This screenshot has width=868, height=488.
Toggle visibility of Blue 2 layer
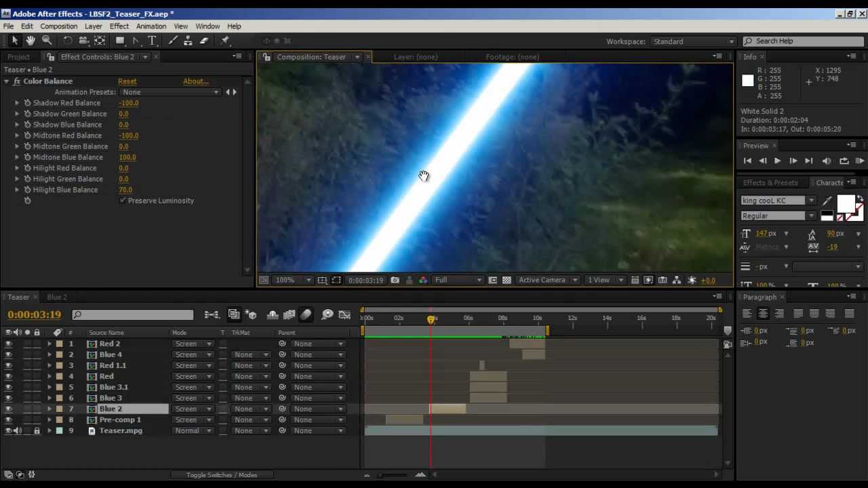8,409
